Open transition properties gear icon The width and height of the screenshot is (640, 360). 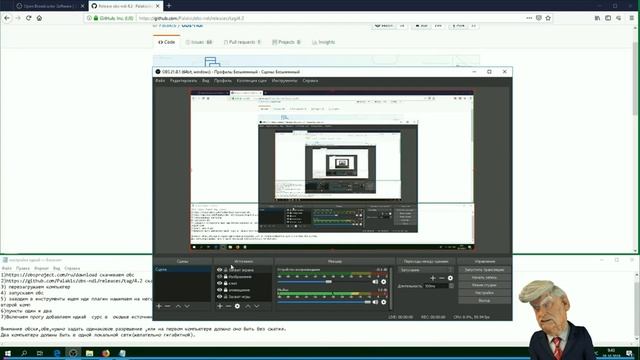click(x=450, y=278)
